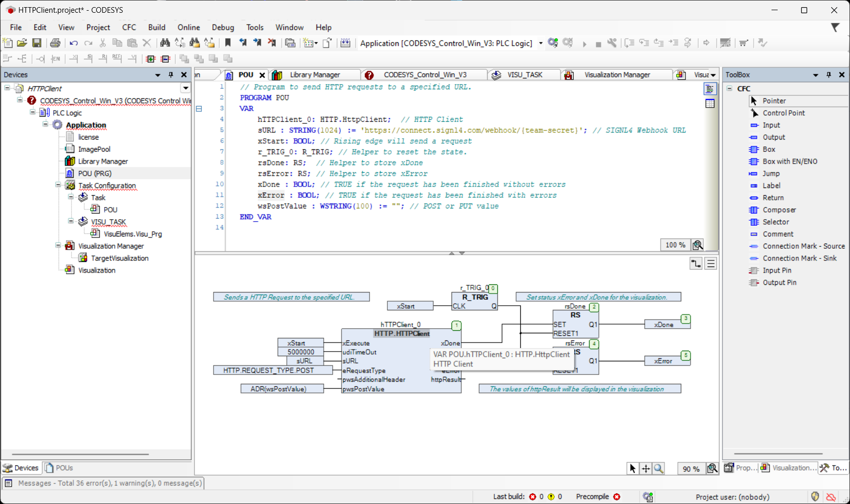850x504 pixels.
Task: Open the CFC menu
Action: (129, 28)
